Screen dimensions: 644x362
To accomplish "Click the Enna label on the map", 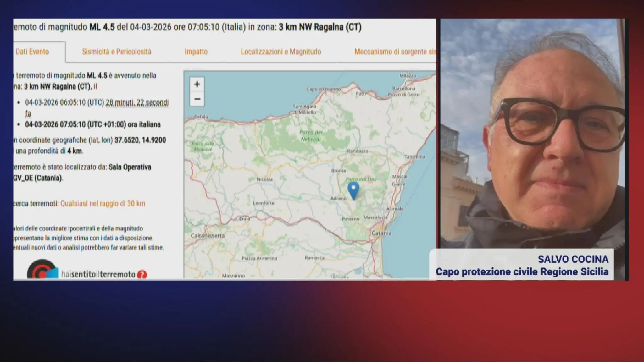I will click(244, 219).
